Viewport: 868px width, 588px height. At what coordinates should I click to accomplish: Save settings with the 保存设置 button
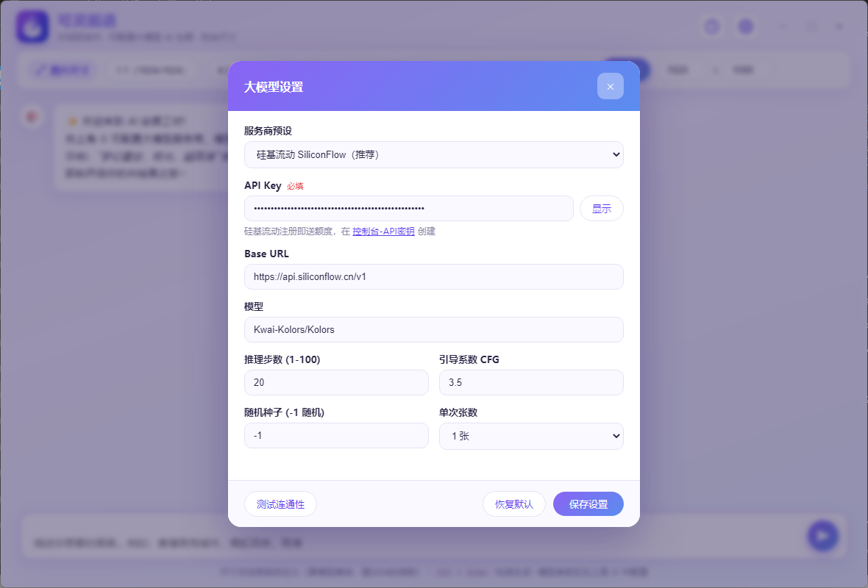(x=588, y=504)
